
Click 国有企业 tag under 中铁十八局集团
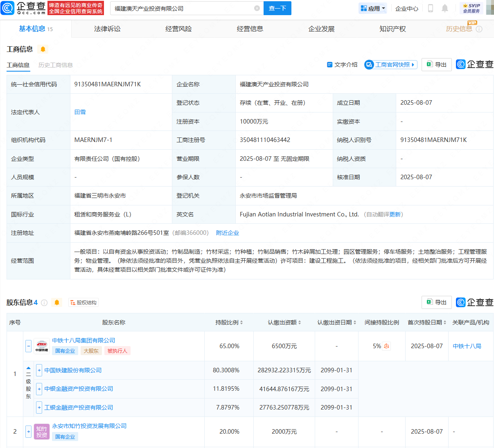[65, 351]
